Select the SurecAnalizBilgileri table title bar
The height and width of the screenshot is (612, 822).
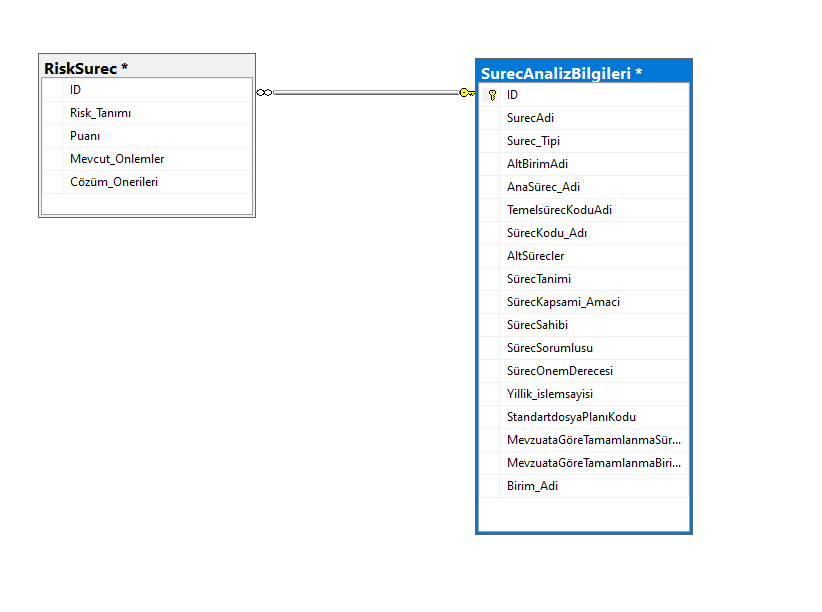coord(583,73)
